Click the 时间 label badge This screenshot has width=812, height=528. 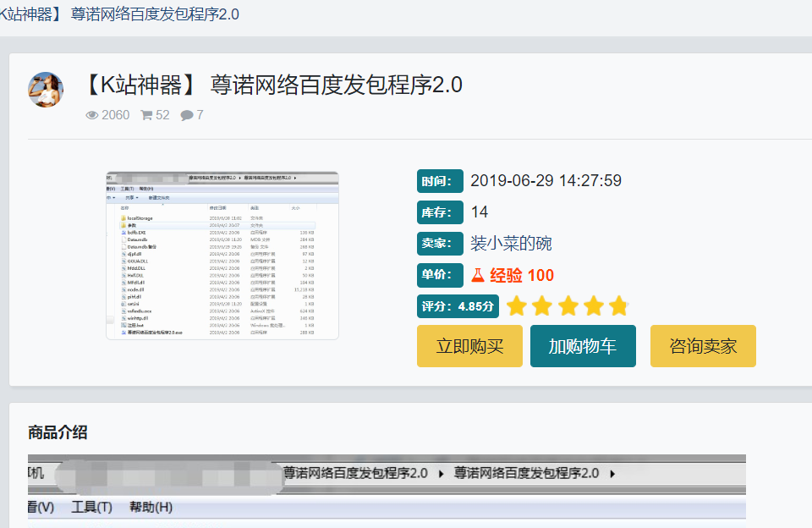(440, 181)
